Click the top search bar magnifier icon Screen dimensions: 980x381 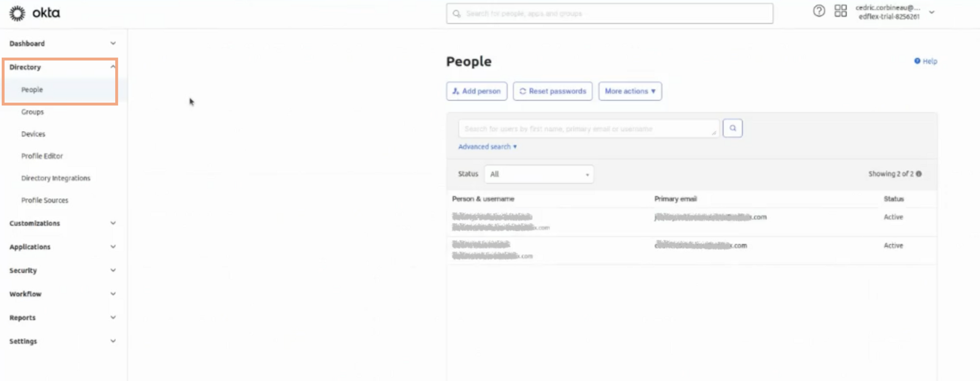(x=456, y=13)
